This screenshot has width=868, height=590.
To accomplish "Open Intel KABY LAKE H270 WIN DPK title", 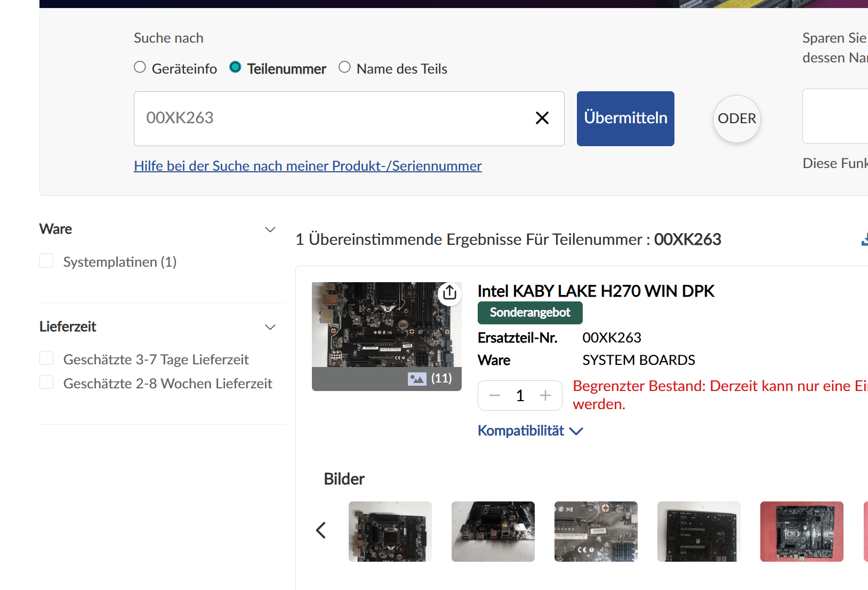I will click(596, 291).
